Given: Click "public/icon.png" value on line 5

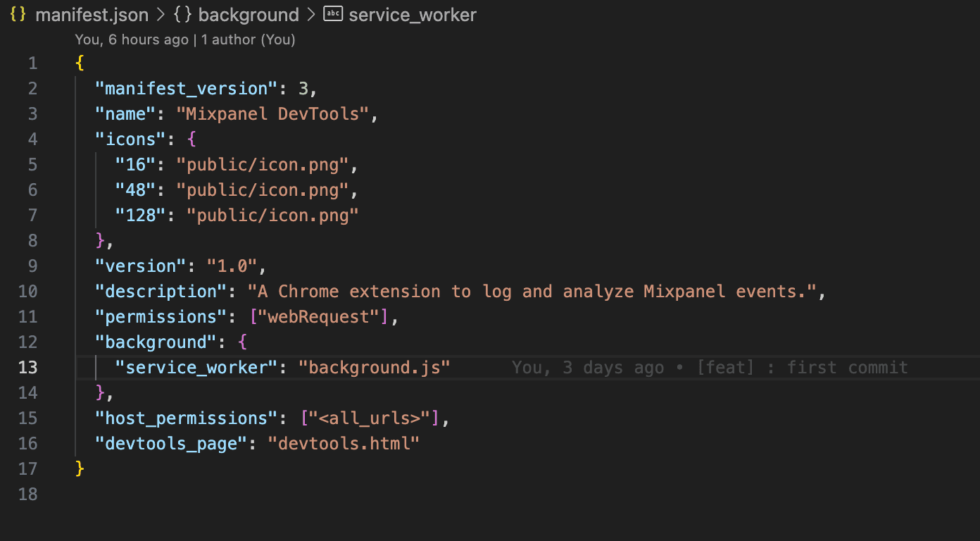Looking at the screenshot, I should (263, 165).
